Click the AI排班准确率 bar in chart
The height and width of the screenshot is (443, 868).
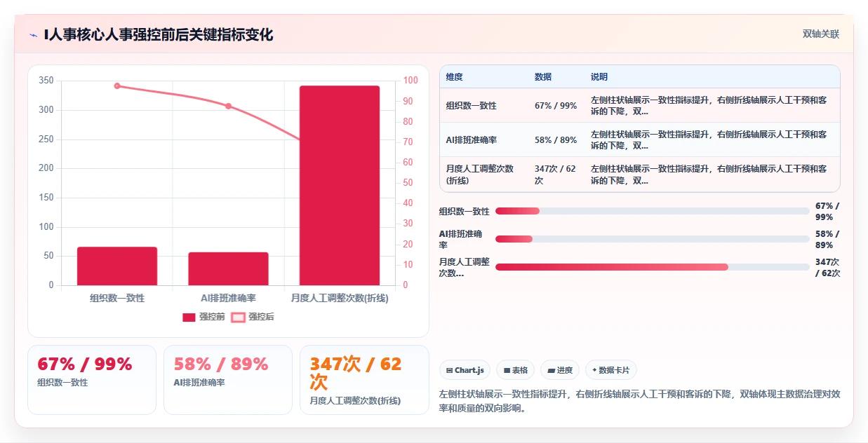(228, 268)
